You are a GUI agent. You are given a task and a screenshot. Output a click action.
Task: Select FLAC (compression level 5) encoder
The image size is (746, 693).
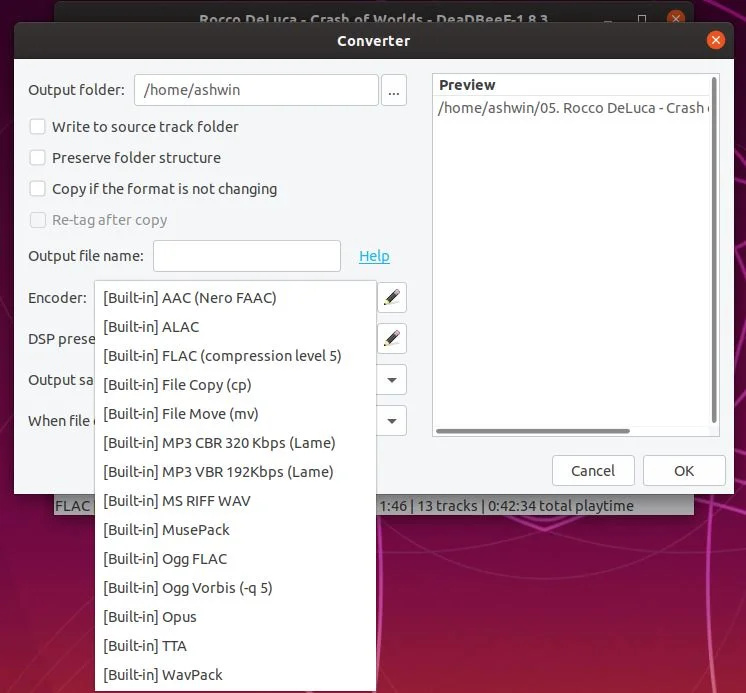pyautogui.click(x=222, y=356)
